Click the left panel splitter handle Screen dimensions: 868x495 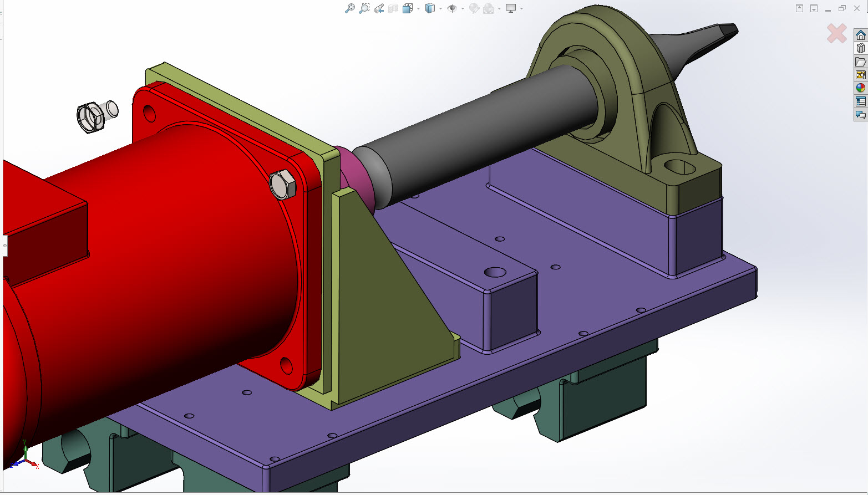click(x=4, y=245)
